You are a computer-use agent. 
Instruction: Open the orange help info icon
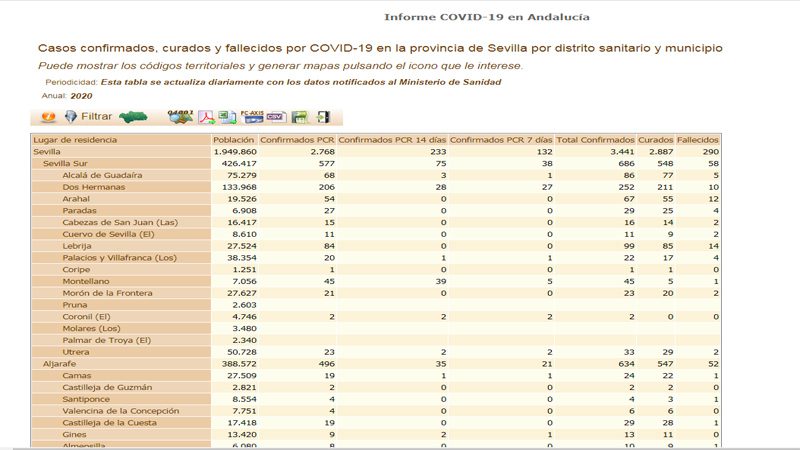[48, 117]
